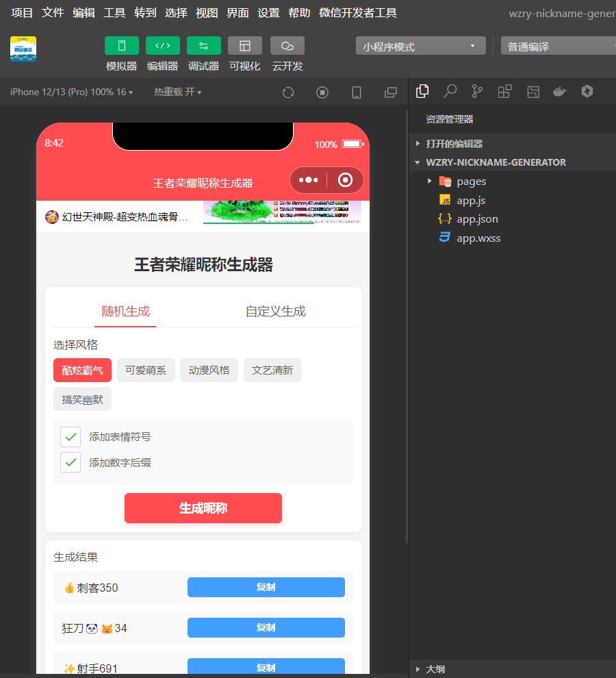Click the save-layout icon in the sidebar

[533, 91]
